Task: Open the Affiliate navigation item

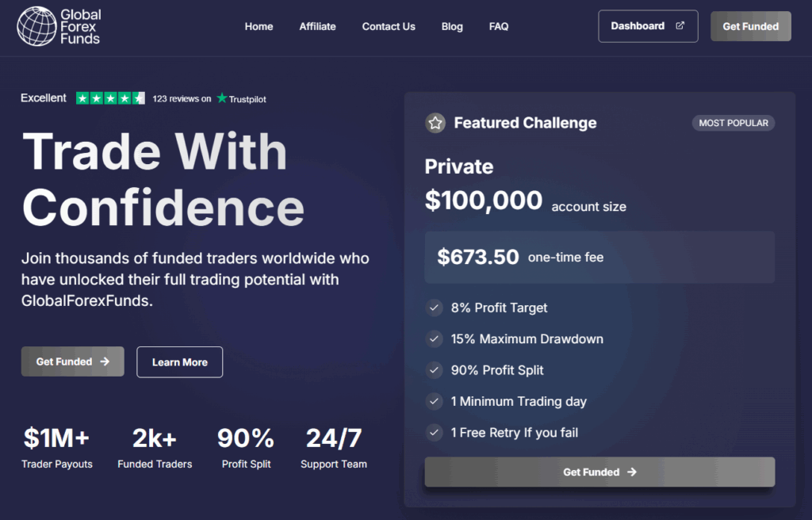Action: click(317, 26)
